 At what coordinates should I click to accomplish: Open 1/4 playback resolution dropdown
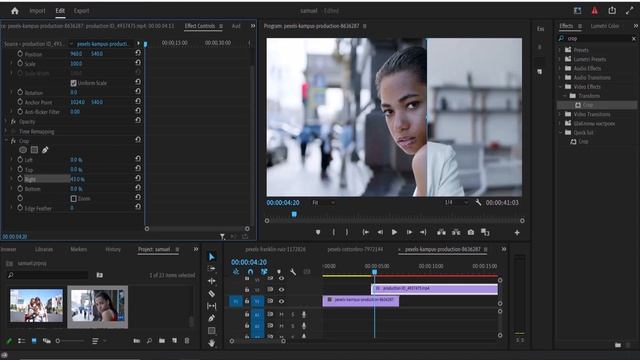point(456,202)
